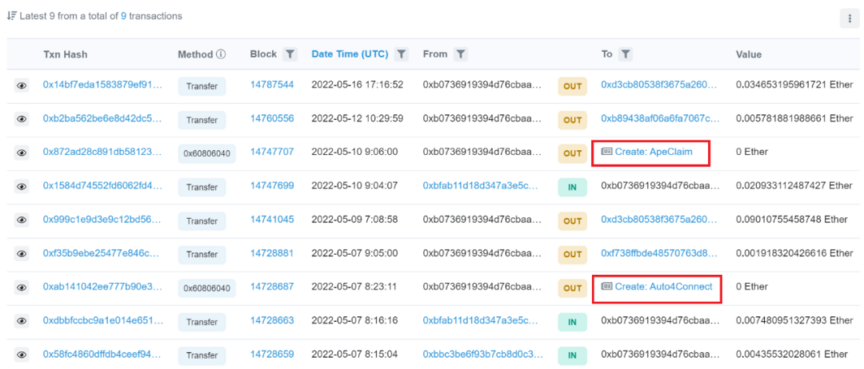This screenshot has width=864, height=369.
Task: Click the Value column header
Action: coord(748,55)
